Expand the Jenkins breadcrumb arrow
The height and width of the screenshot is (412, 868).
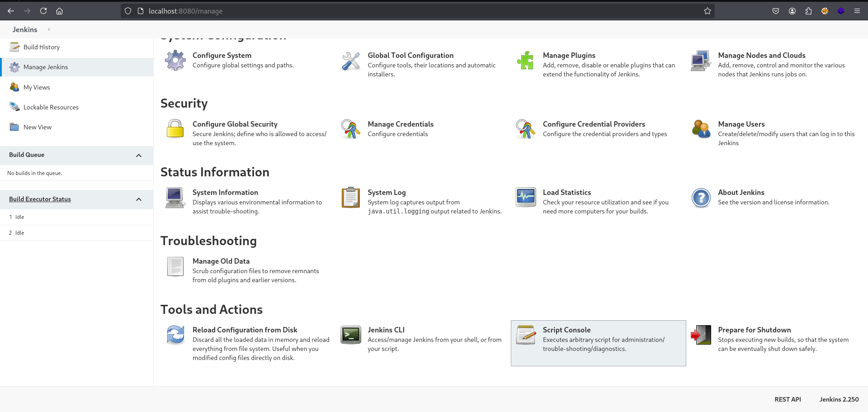(x=49, y=29)
